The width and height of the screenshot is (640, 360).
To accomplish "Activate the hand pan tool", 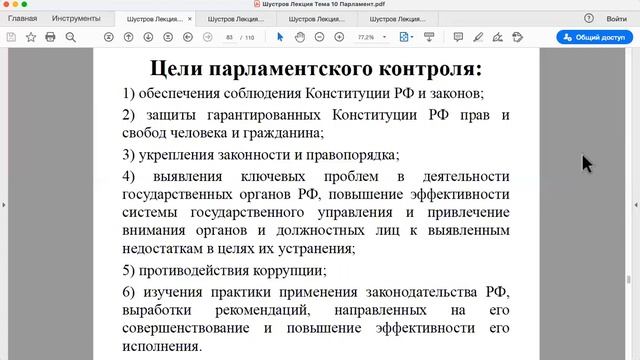I will coord(300,37).
